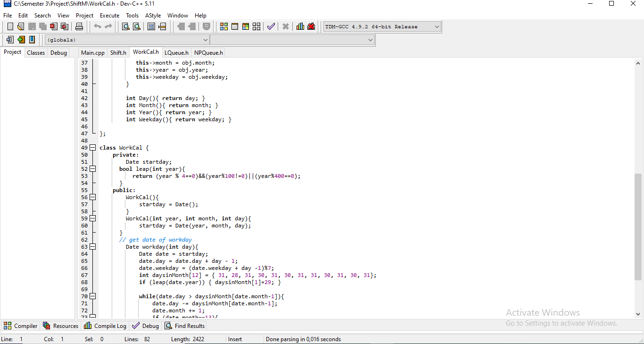Screen dimensions: 644x344
Task: Open the Edit menu
Action: click(x=23, y=16)
